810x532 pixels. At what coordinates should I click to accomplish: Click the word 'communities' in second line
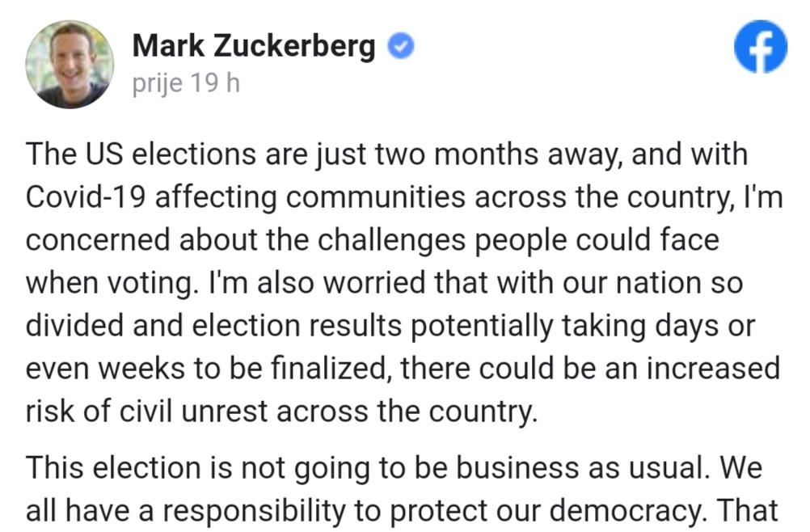click(x=376, y=196)
